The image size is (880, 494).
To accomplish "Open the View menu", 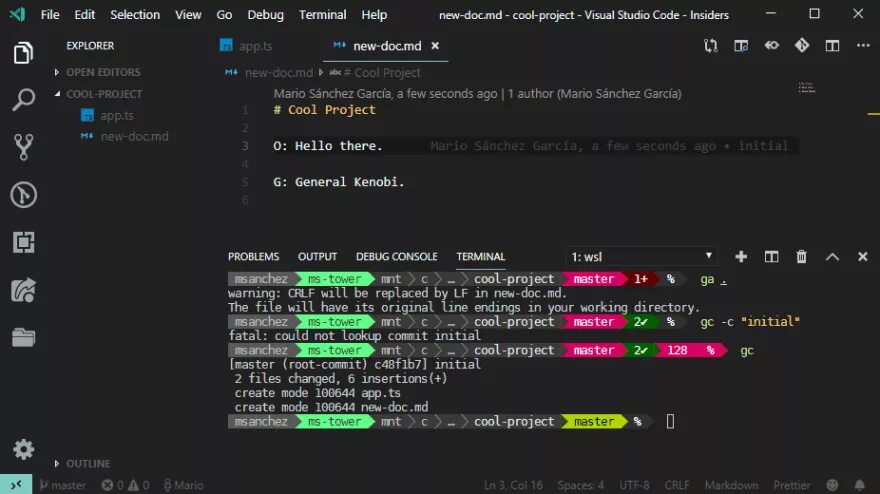I will (188, 15).
